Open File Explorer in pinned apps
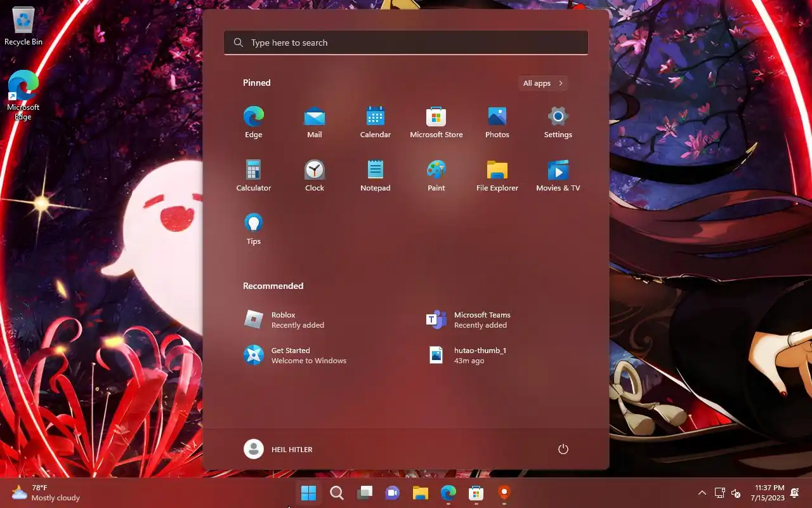Screen dimensions: 812x508 (x=497, y=176)
